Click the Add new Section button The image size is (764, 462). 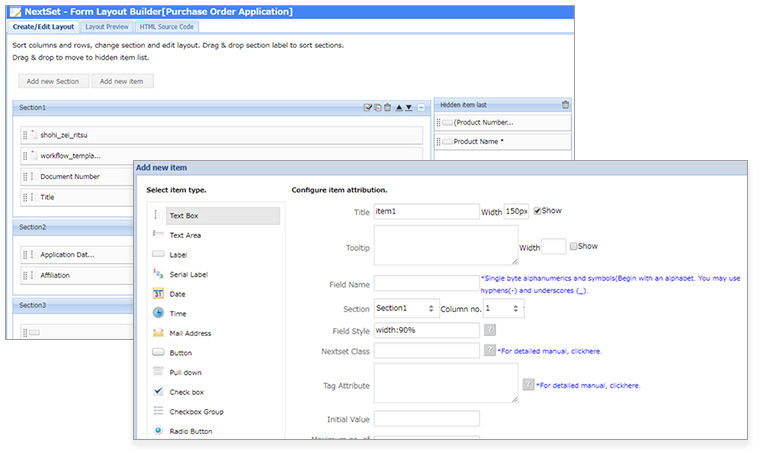pyautogui.click(x=53, y=81)
